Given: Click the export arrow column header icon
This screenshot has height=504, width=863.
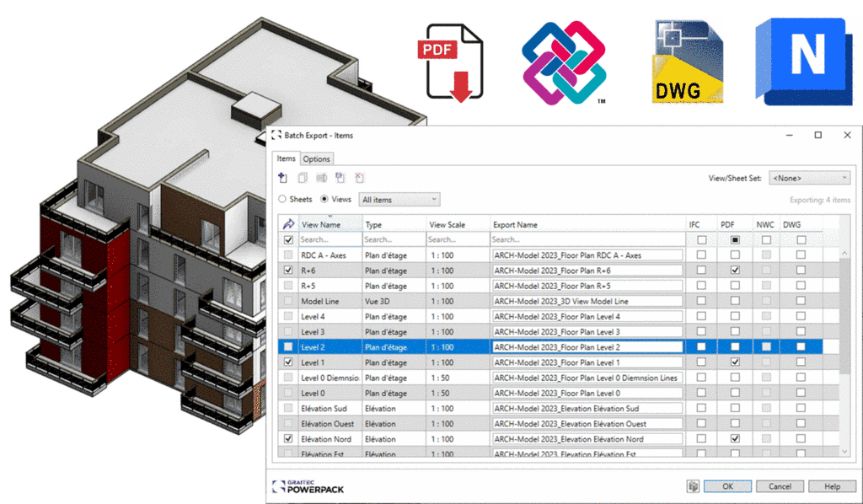Looking at the screenshot, I should coord(288,224).
